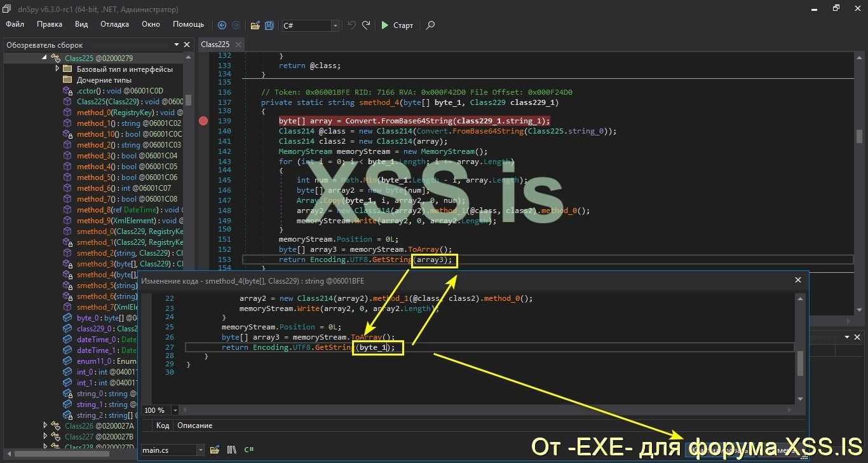Close the bottom panel behind the dialog
868x463 pixels.
pos(858,338)
